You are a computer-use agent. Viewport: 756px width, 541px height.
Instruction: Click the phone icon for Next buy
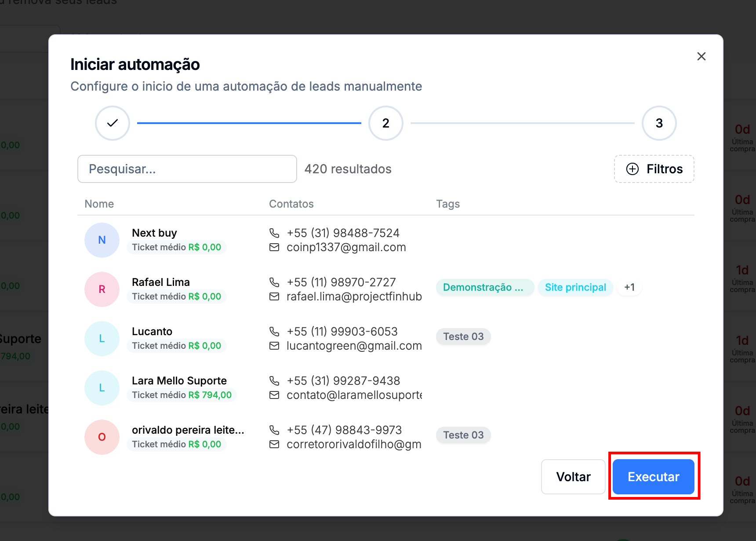[274, 233]
